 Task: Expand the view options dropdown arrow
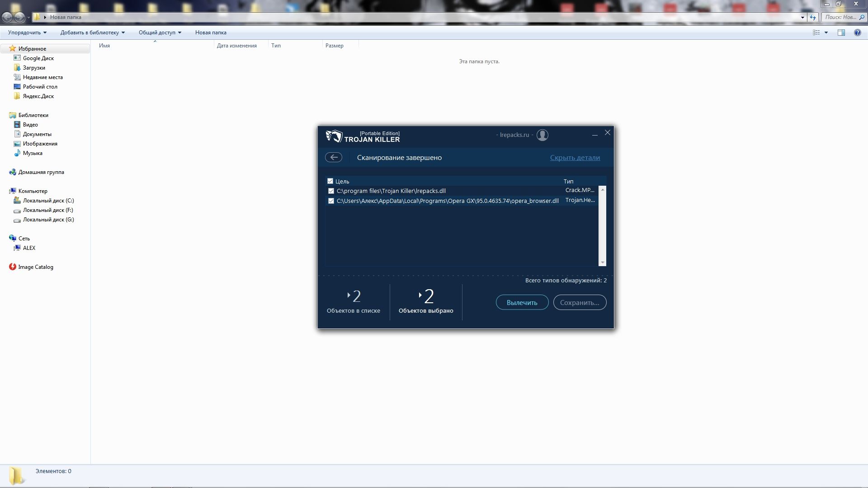(x=826, y=33)
